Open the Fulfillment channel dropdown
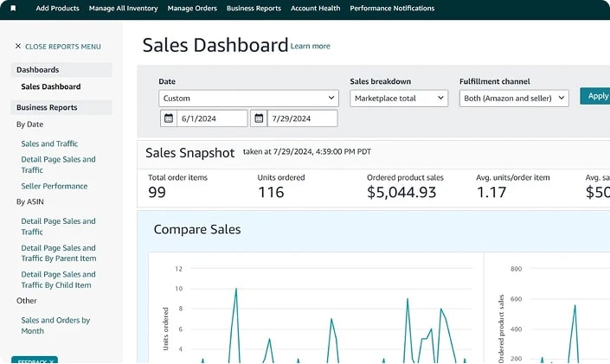610x364 pixels. [x=513, y=99]
